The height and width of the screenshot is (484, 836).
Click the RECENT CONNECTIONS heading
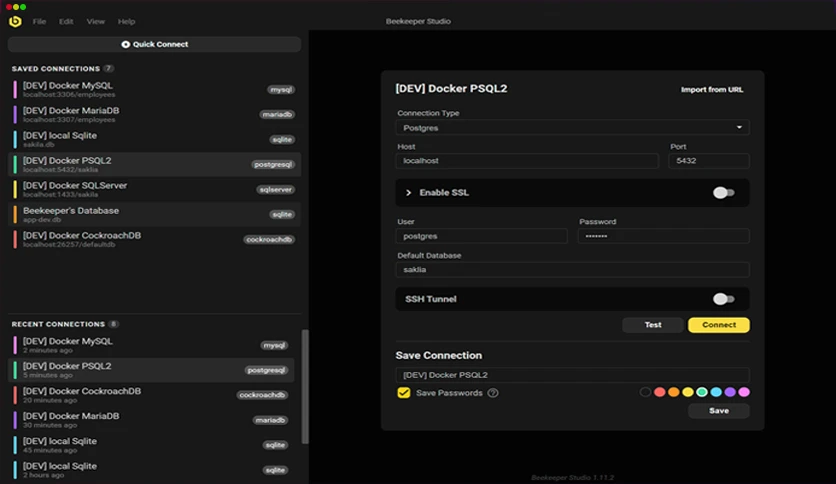point(58,324)
